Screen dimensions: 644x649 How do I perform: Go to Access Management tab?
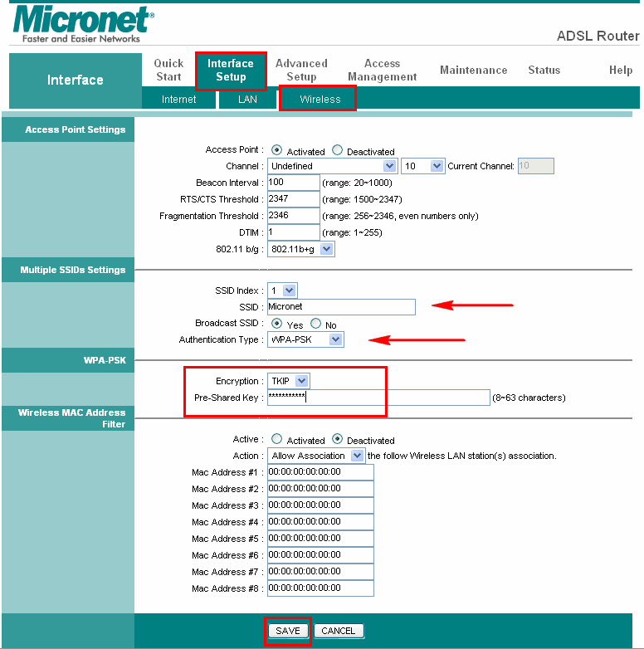382,70
